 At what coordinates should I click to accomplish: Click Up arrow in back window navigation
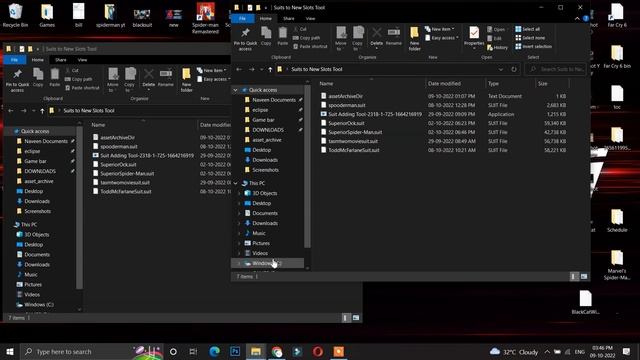coord(42,111)
